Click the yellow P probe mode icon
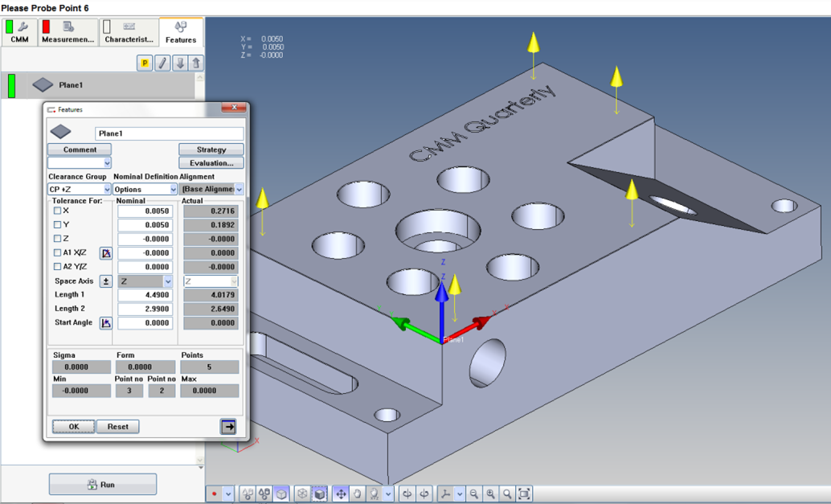The height and width of the screenshot is (504, 831). click(145, 62)
